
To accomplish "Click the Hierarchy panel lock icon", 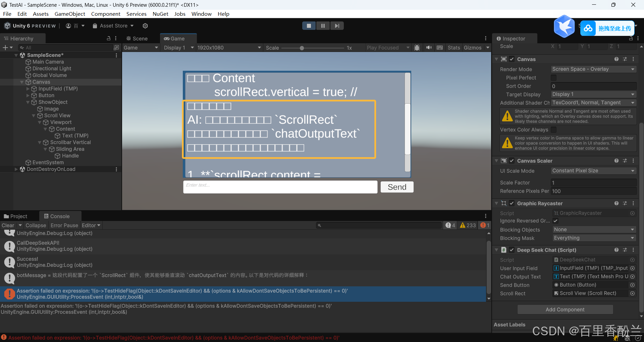I will click(x=109, y=39).
